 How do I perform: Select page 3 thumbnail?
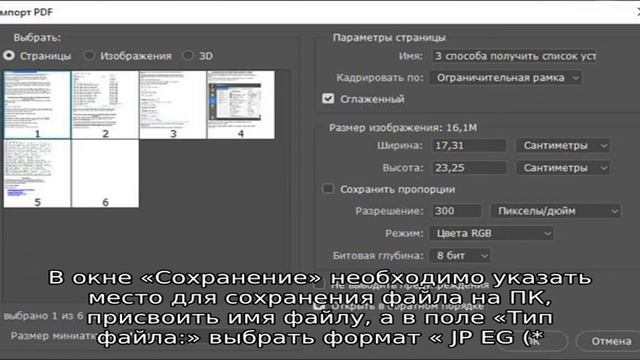tap(173, 105)
